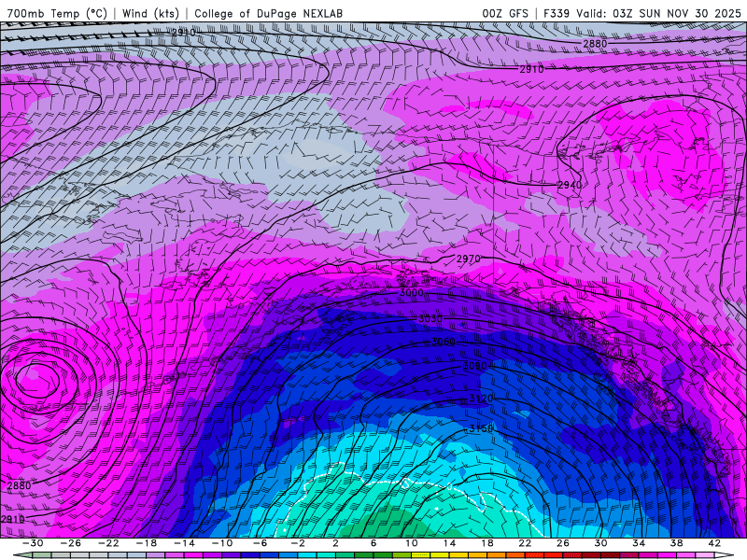The image size is (747, 560).
Task: Click the 3150 height contour label
Action: click(481, 428)
